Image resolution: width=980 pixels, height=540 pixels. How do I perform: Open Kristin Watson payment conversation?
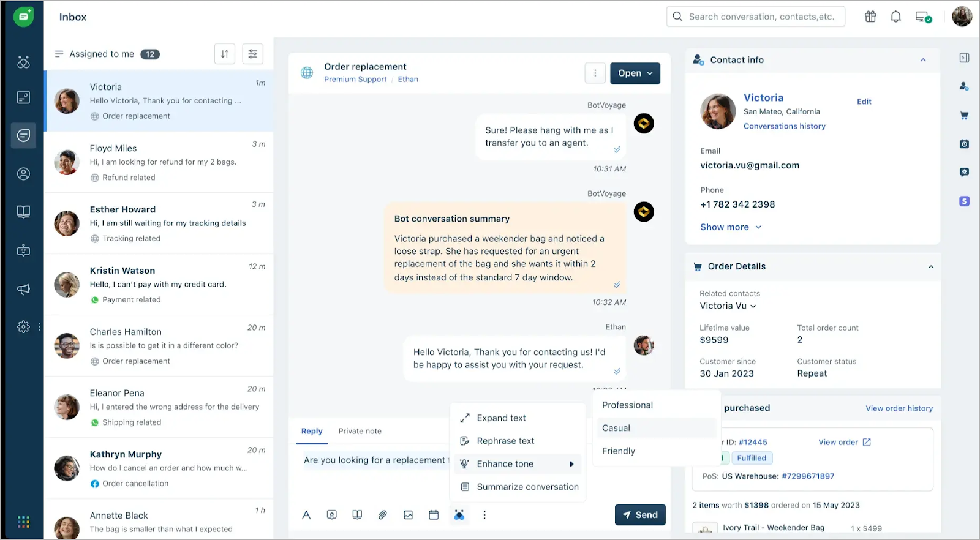pos(159,285)
